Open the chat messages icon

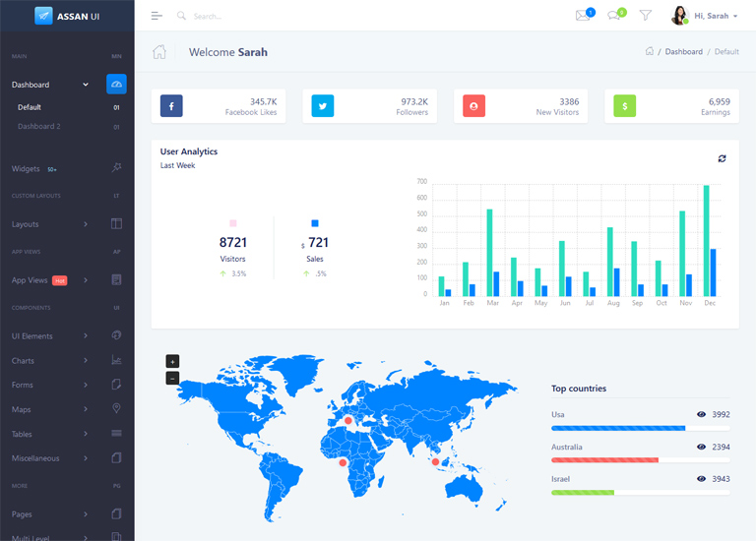pos(614,16)
